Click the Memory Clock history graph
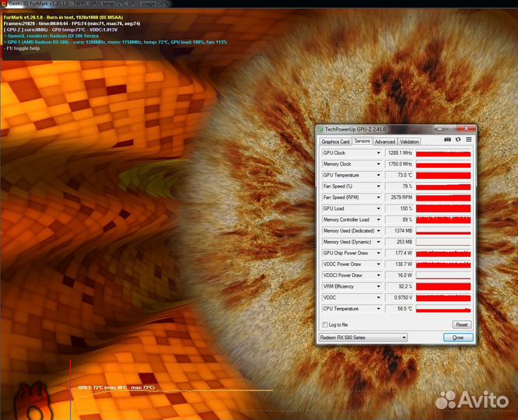 pyautogui.click(x=443, y=164)
